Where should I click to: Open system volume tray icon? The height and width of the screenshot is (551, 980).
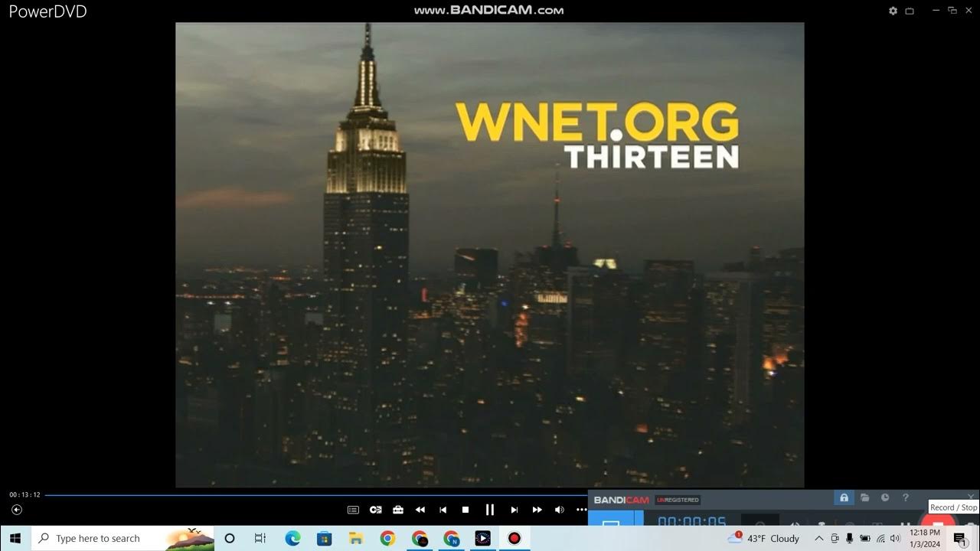click(895, 538)
